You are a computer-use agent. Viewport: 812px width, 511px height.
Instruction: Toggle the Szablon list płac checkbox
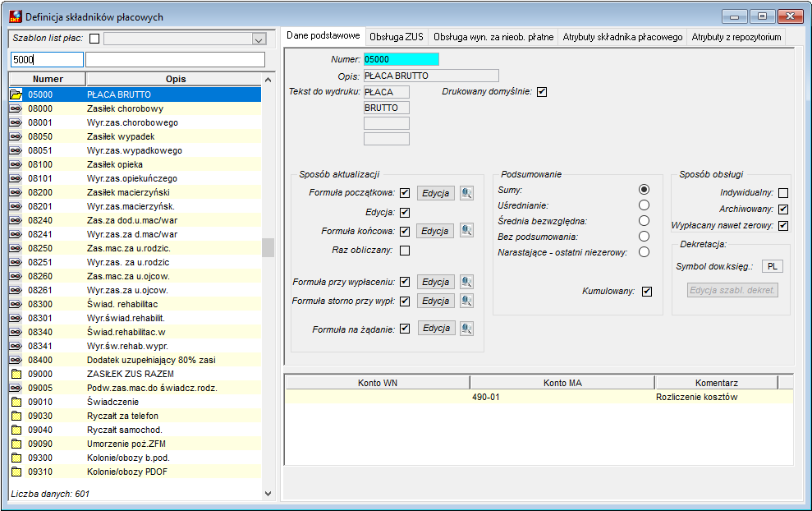coord(94,39)
